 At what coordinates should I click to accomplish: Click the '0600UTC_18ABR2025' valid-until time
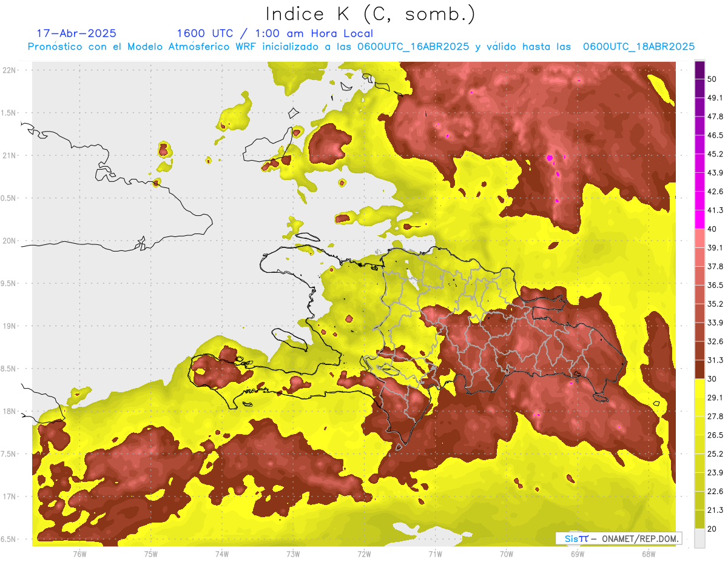click(638, 47)
